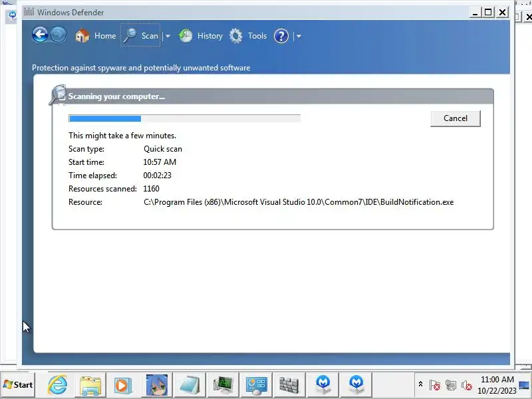
Task: Open the Control Panel taskbar icon
Action: click(x=256, y=385)
